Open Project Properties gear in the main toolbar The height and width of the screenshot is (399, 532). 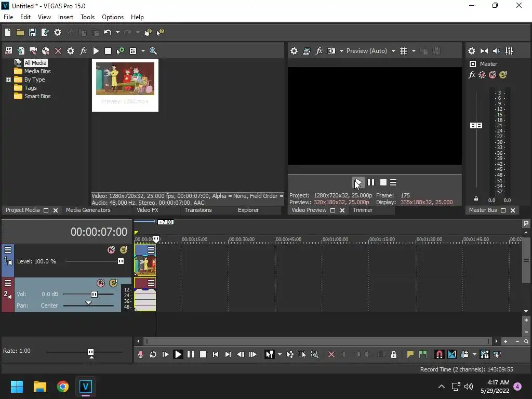[x=58, y=32]
